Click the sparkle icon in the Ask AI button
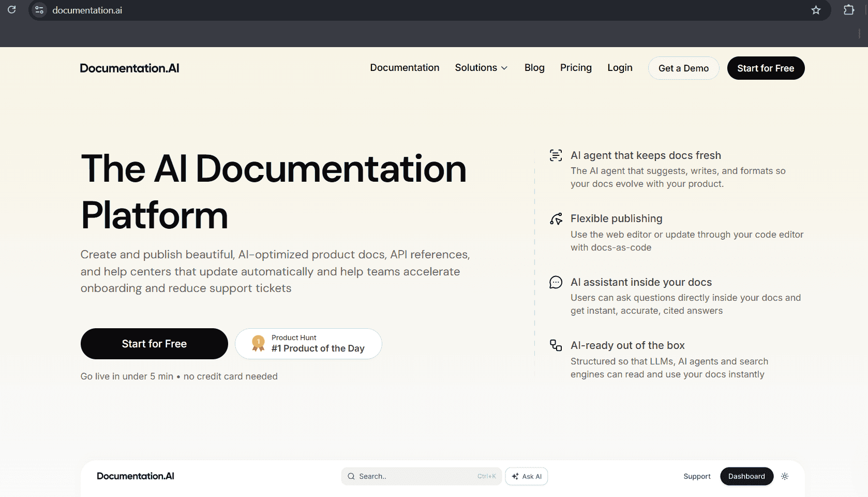This screenshot has width=868, height=497. tap(515, 476)
